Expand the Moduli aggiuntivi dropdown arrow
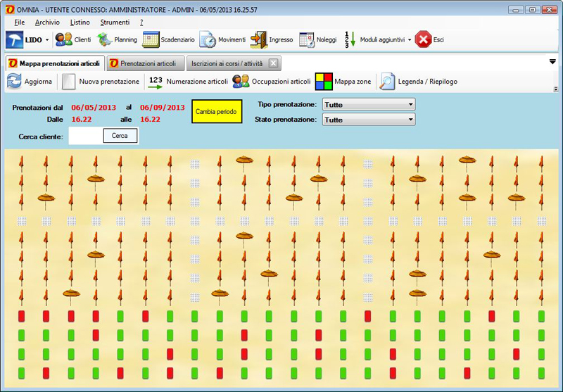Screen dimensions: 563x392 (x=410, y=40)
